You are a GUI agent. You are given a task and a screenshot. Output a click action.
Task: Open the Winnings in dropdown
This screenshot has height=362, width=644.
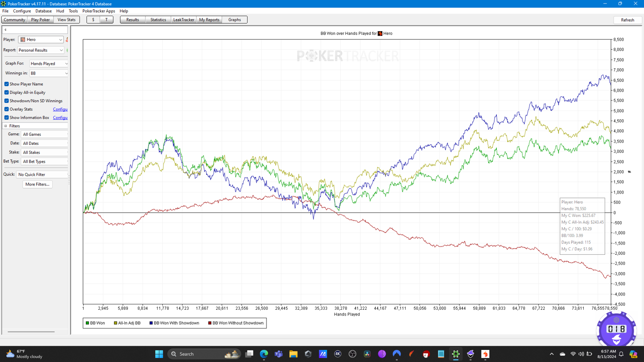tap(49, 73)
